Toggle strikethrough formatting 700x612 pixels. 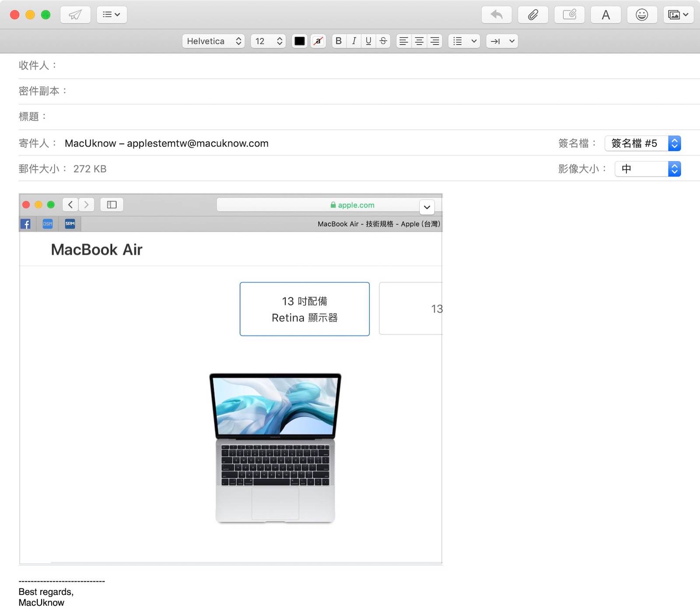point(383,41)
